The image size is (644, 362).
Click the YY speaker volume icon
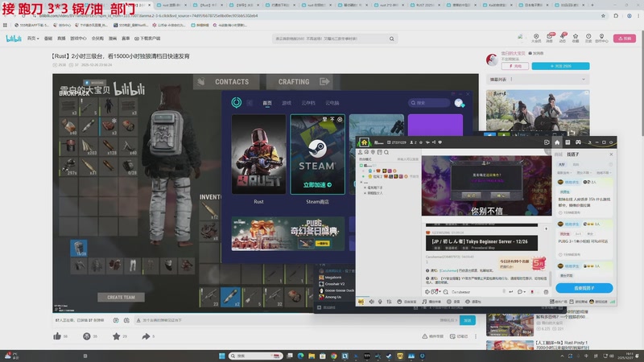(x=371, y=302)
